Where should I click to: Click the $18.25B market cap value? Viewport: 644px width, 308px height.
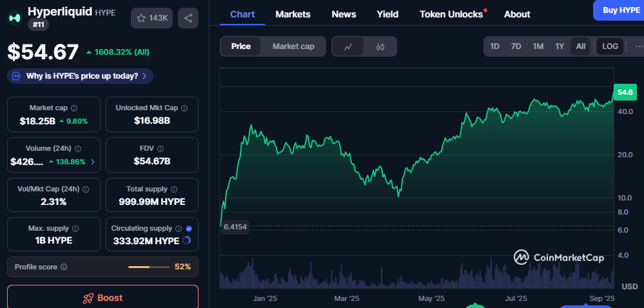[x=37, y=121]
